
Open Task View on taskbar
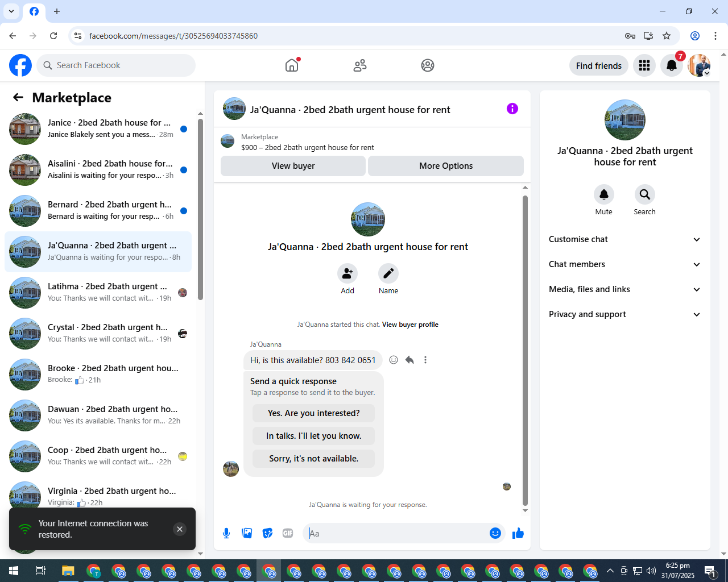tap(41, 571)
